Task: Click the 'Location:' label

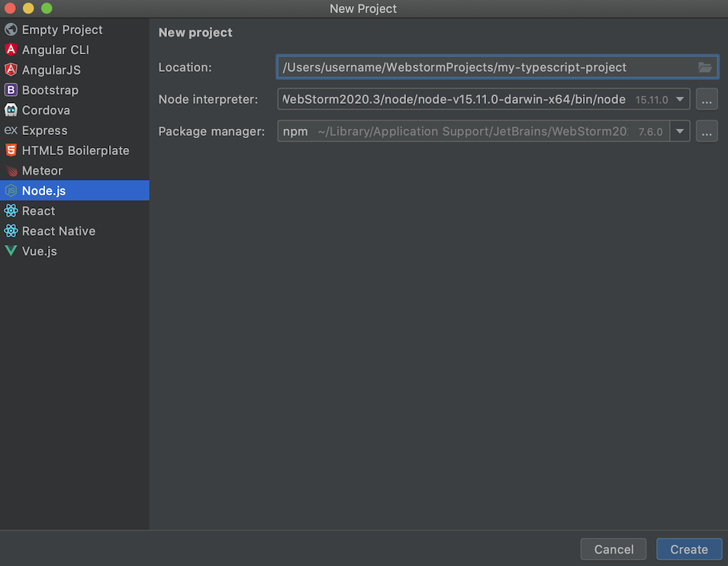Action: coord(185,67)
